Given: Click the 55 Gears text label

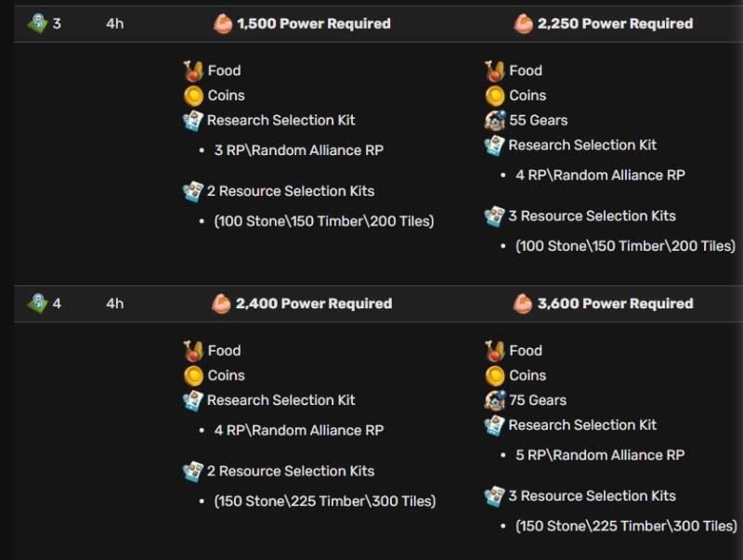Looking at the screenshot, I should tap(539, 120).
